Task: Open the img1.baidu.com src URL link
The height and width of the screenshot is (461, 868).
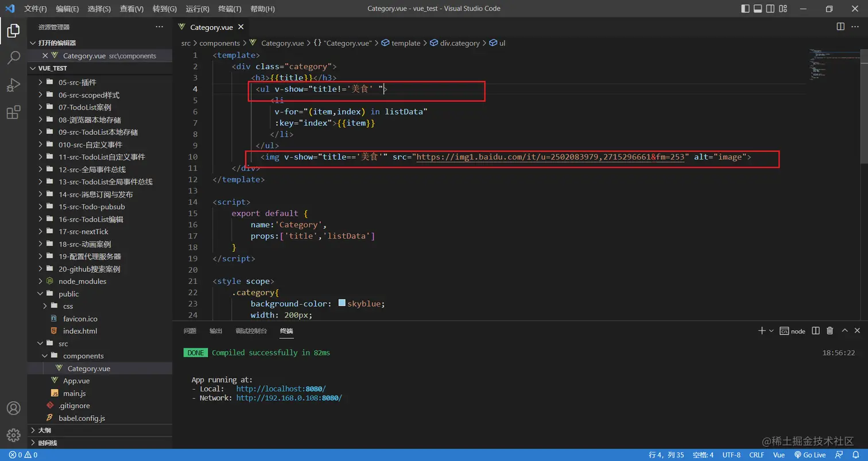Action: coord(551,157)
